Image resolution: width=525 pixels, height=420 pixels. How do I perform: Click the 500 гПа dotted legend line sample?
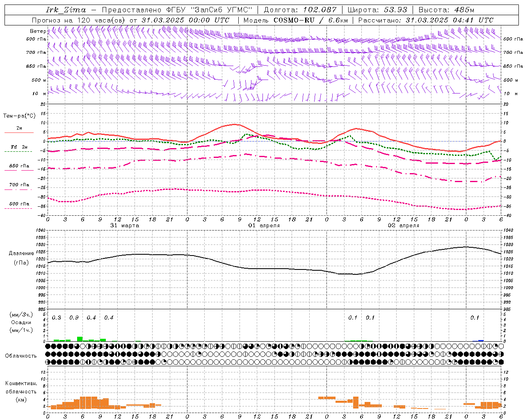[18, 208]
